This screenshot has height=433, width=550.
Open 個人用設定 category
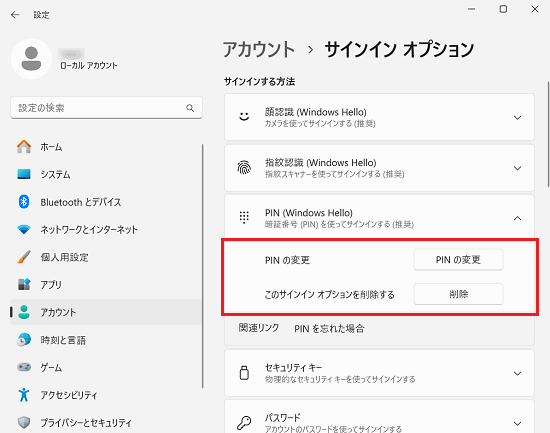[106, 257]
